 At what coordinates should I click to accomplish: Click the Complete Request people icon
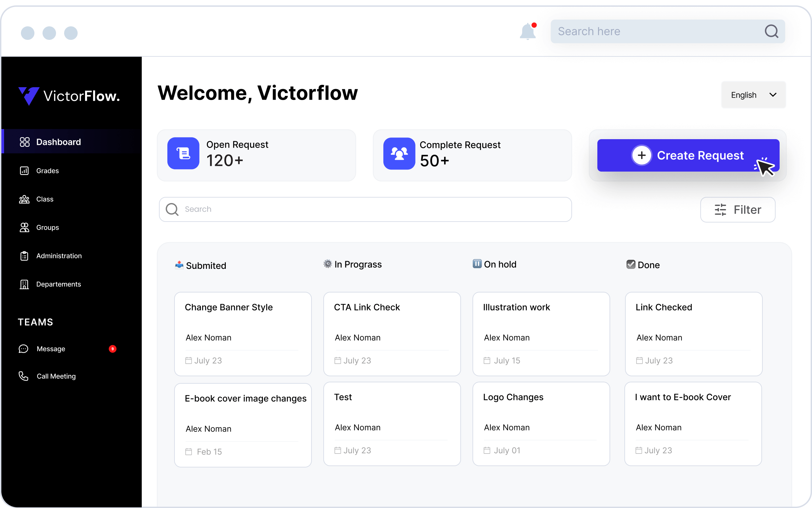399,154
